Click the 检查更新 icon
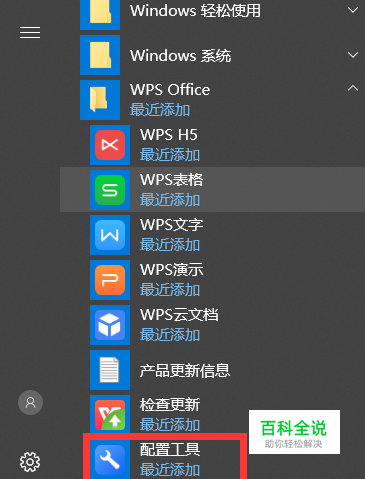The height and width of the screenshot is (479, 365). [110, 415]
